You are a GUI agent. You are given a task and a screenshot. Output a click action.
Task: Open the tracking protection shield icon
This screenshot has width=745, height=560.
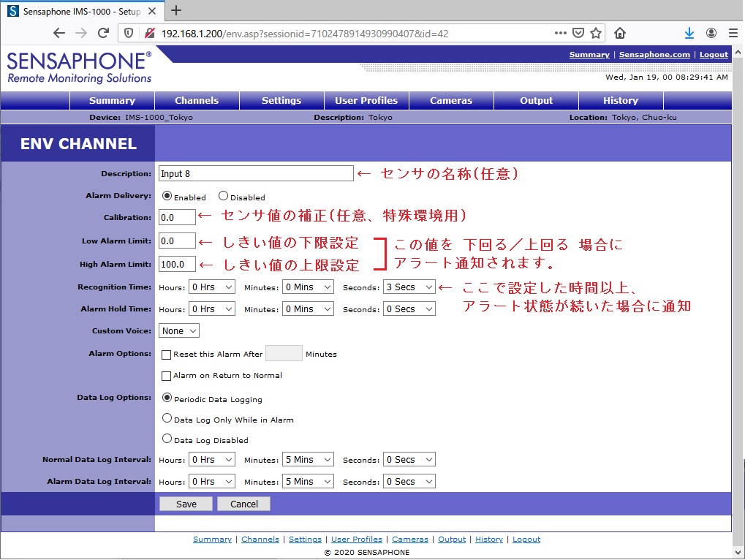point(129,33)
